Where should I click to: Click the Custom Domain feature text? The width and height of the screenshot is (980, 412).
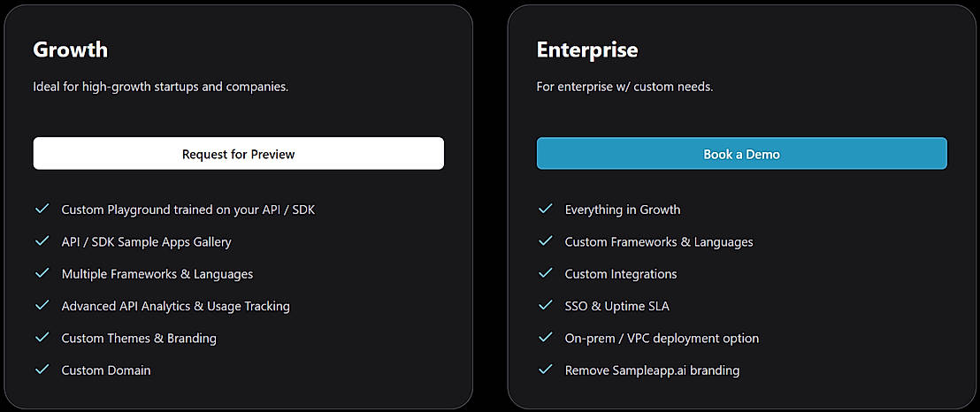(x=106, y=370)
